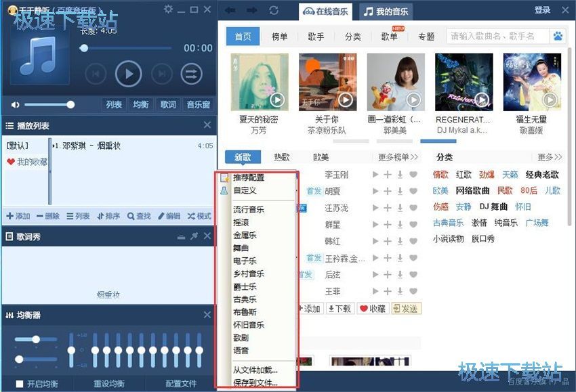Click the 发送 button below song list

(x=406, y=309)
